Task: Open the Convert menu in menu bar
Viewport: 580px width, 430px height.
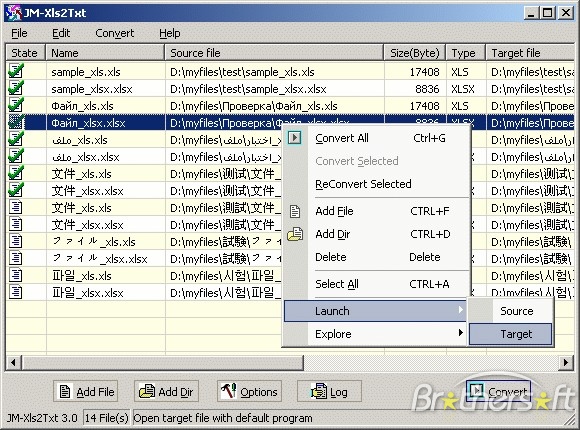Action: pyautogui.click(x=114, y=33)
